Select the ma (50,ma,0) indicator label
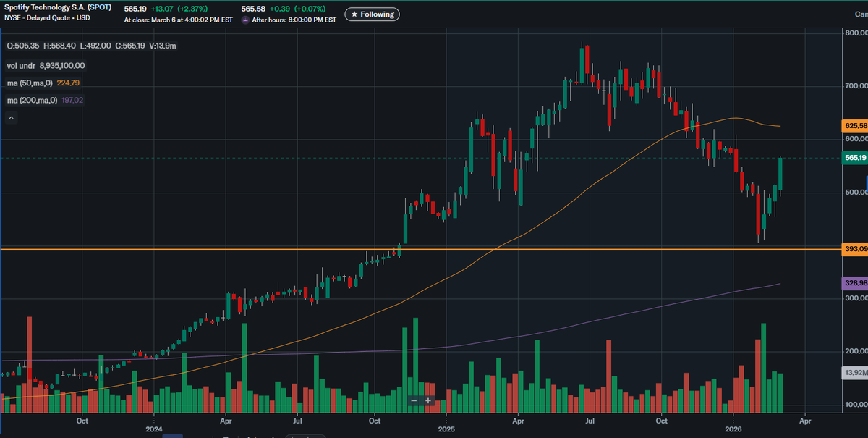 pos(31,83)
